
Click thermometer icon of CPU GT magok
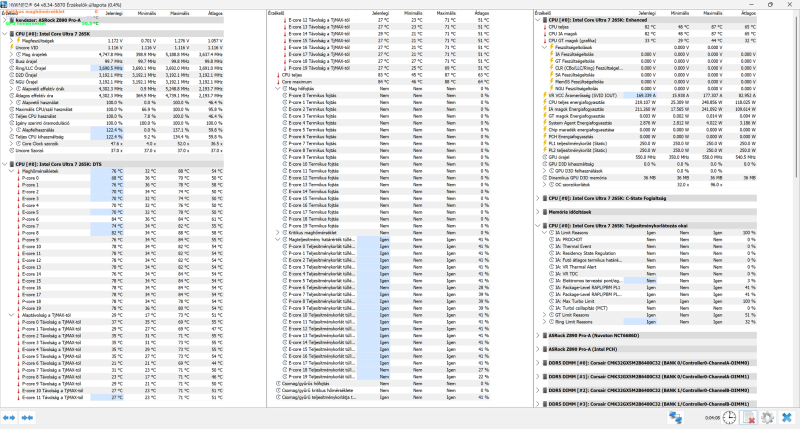544,40
